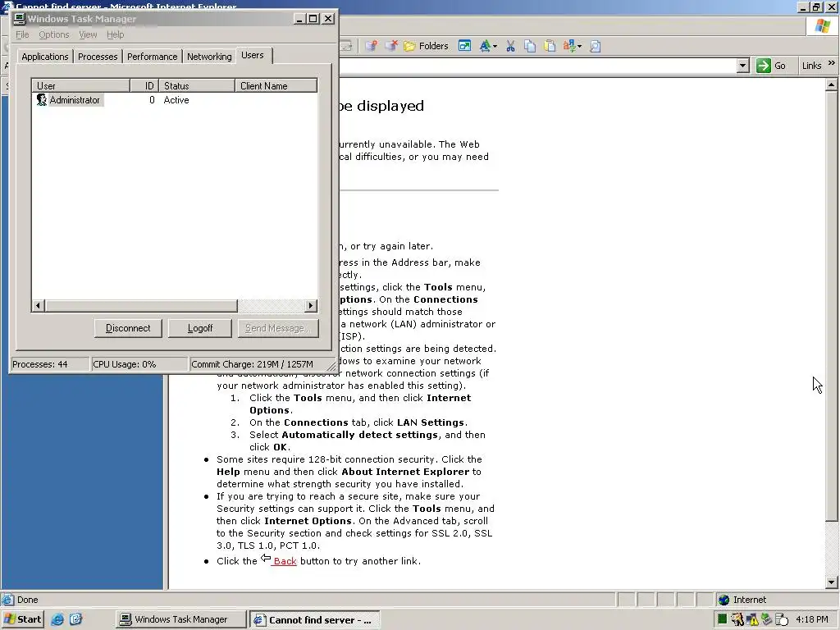
Task: Click the Paste clipboard icon
Action: pyautogui.click(x=550, y=46)
